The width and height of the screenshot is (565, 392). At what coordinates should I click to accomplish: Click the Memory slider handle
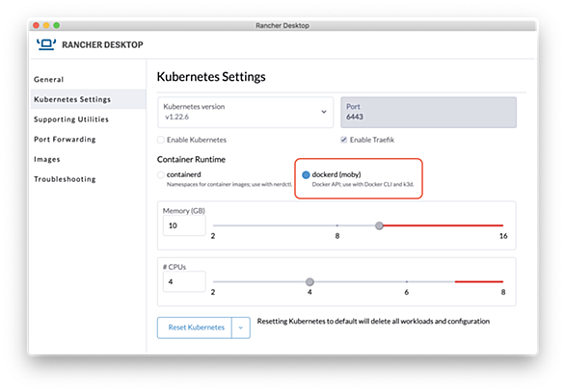click(x=379, y=225)
